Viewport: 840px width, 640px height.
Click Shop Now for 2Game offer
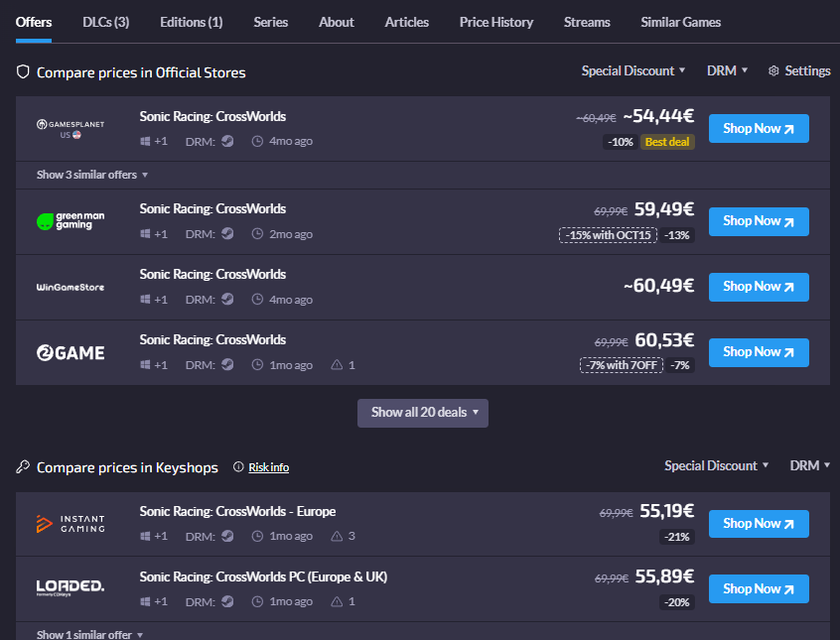tap(759, 352)
